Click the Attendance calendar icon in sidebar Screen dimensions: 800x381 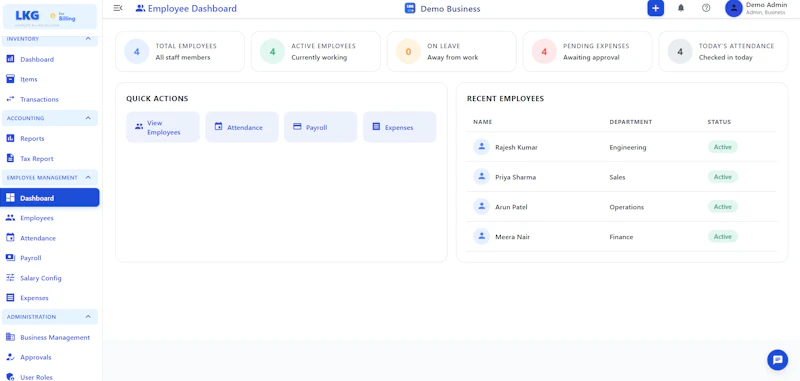click(x=10, y=238)
